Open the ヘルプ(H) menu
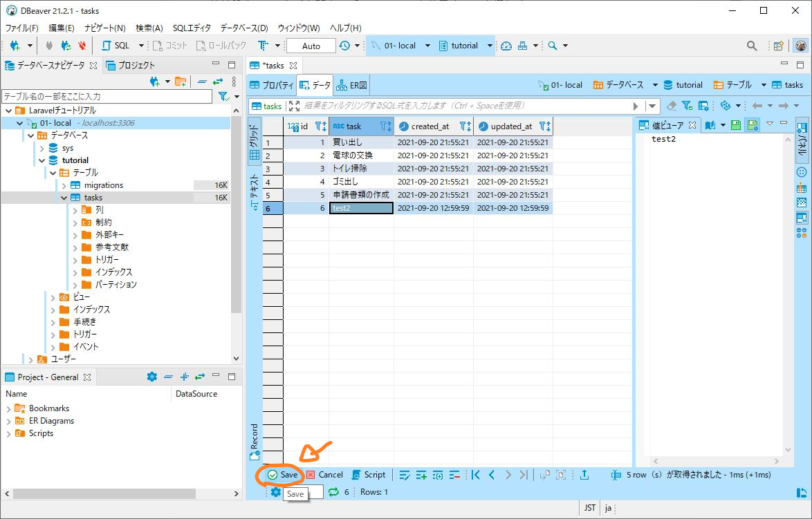This screenshot has width=812, height=519. (x=345, y=28)
